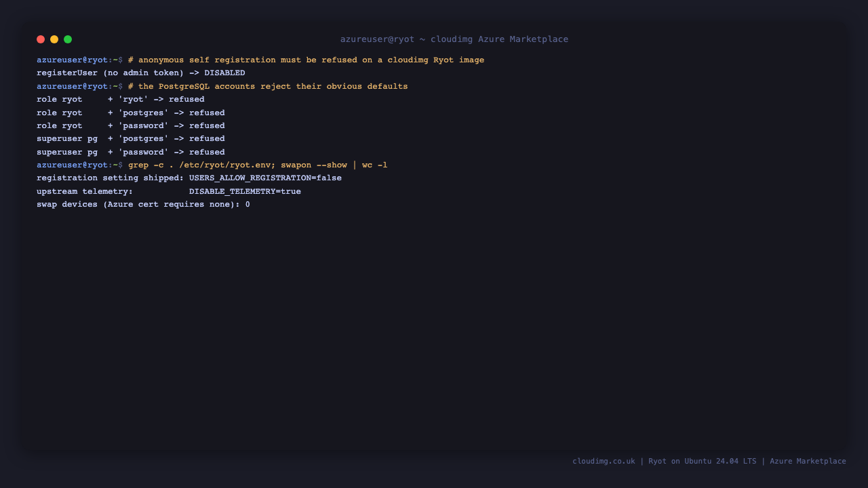Click the line "superuser pg + 'password' -> refused"
The width and height of the screenshot is (868, 488).
point(131,152)
